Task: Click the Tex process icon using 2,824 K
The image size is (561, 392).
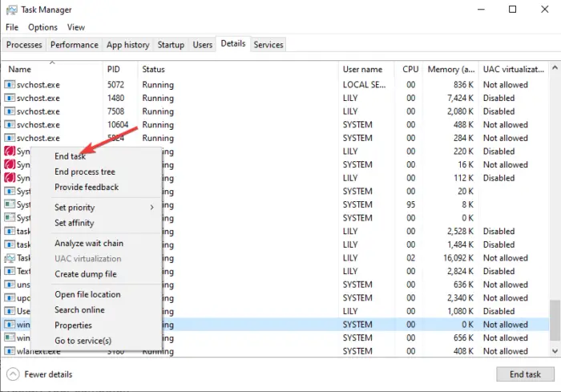Action: pyautogui.click(x=10, y=271)
